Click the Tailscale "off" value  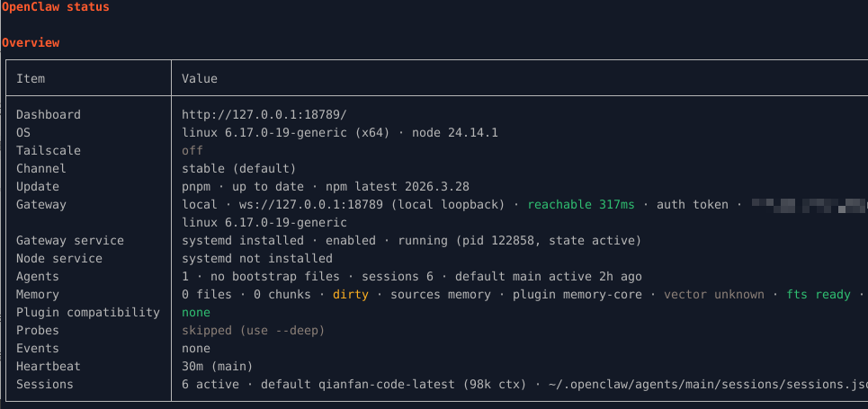point(192,150)
